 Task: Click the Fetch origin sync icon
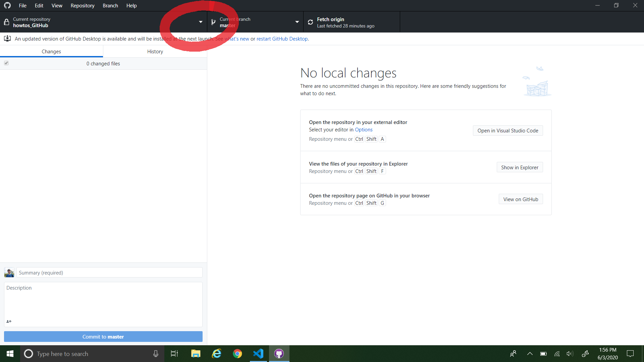tap(310, 22)
